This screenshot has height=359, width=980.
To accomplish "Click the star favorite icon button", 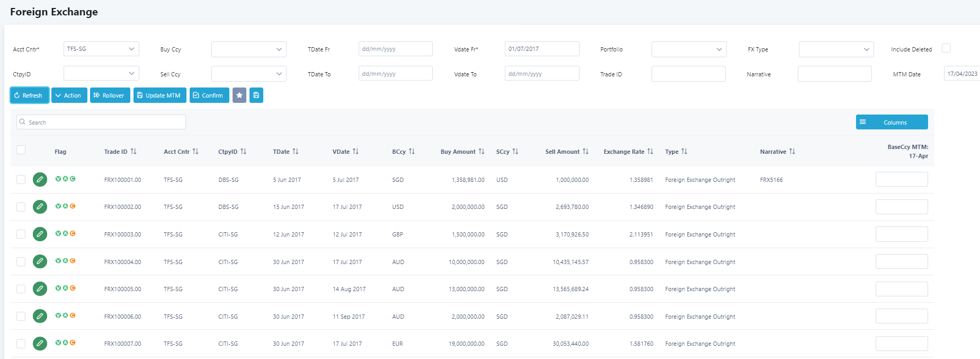I will click(239, 95).
